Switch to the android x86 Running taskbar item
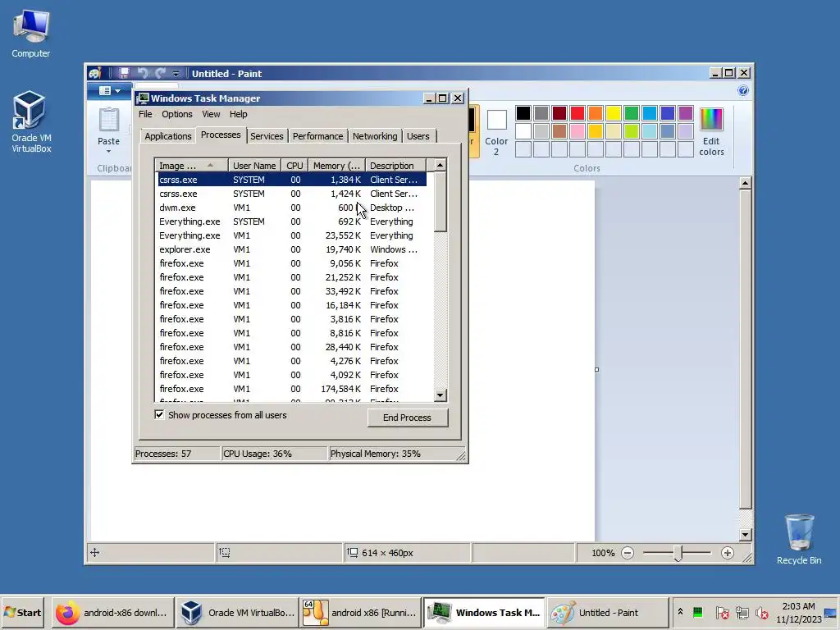Viewport: 840px width, 630px height. pos(361,612)
